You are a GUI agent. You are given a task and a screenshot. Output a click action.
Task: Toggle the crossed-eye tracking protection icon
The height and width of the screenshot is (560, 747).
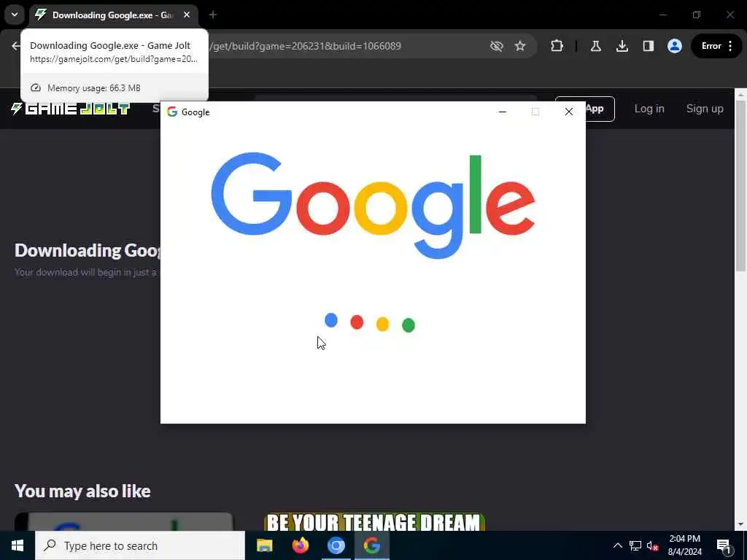pos(496,46)
